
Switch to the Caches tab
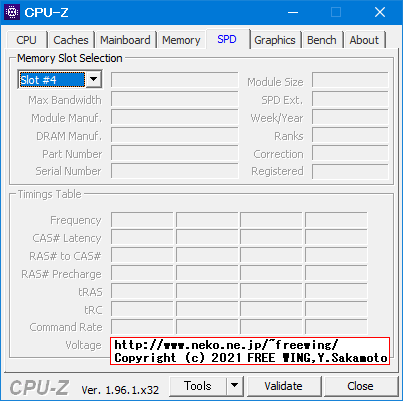click(x=71, y=40)
